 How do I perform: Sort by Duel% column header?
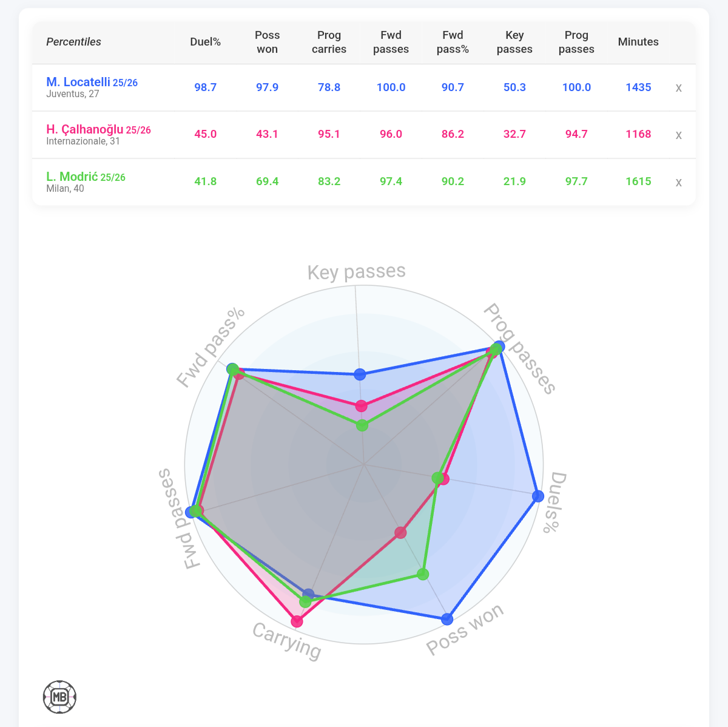click(x=206, y=42)
